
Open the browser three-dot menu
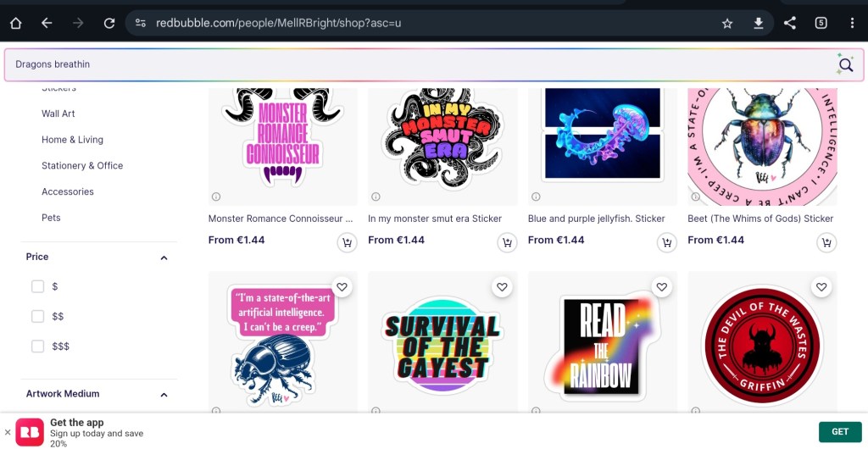coord(852,23)
